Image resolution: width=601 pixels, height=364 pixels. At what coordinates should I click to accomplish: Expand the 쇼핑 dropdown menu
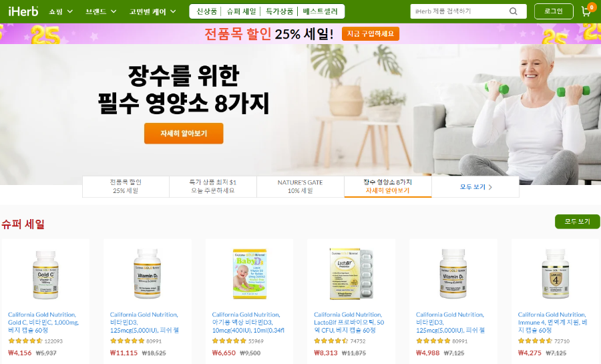point(61,11)
